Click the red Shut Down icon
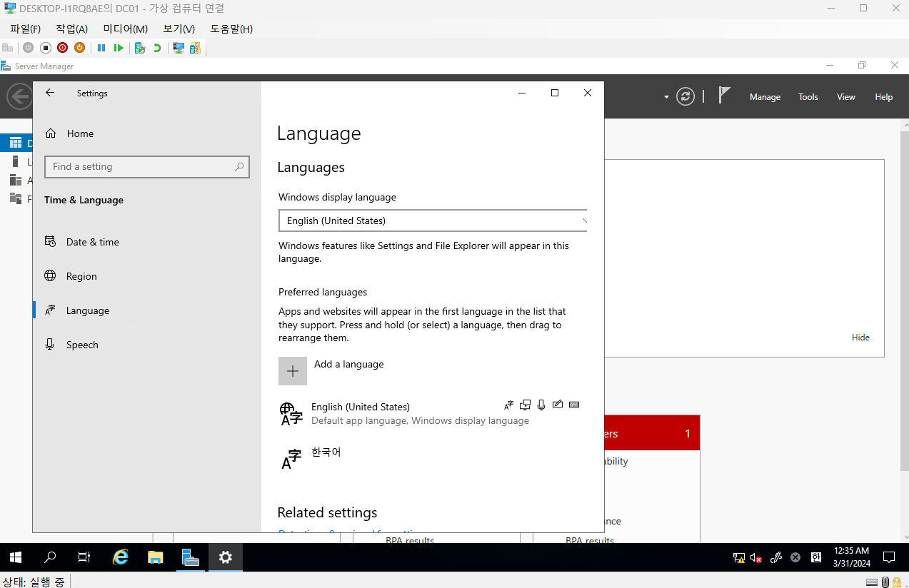Screen dimensions: 909x588 click(62, 48)
